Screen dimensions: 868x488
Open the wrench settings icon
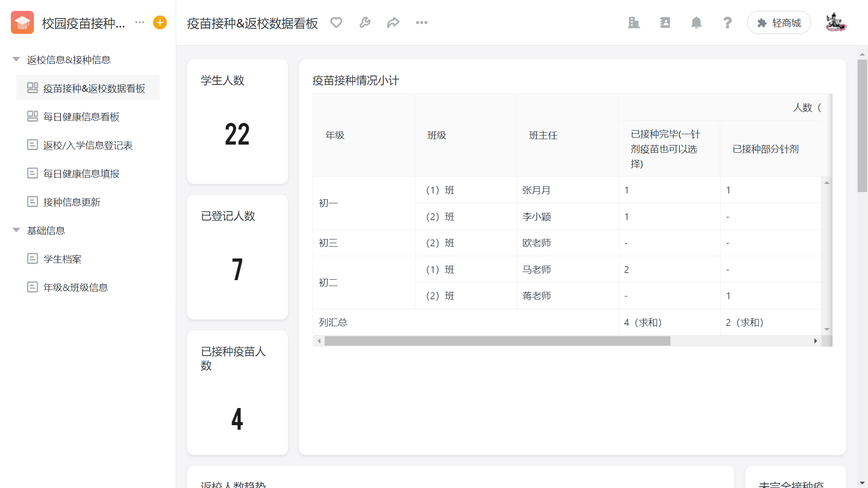click(365, 23)
